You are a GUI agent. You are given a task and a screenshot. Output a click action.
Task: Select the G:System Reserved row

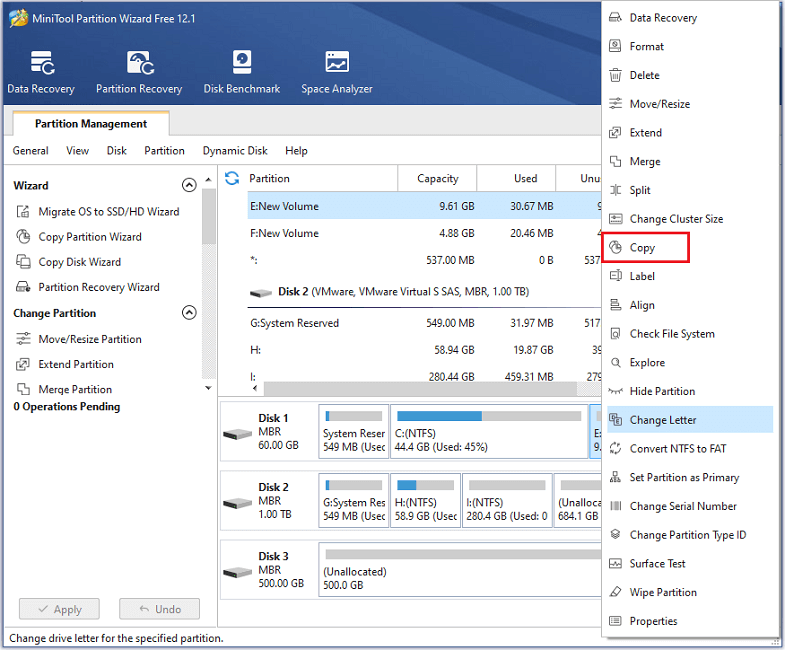425,323
